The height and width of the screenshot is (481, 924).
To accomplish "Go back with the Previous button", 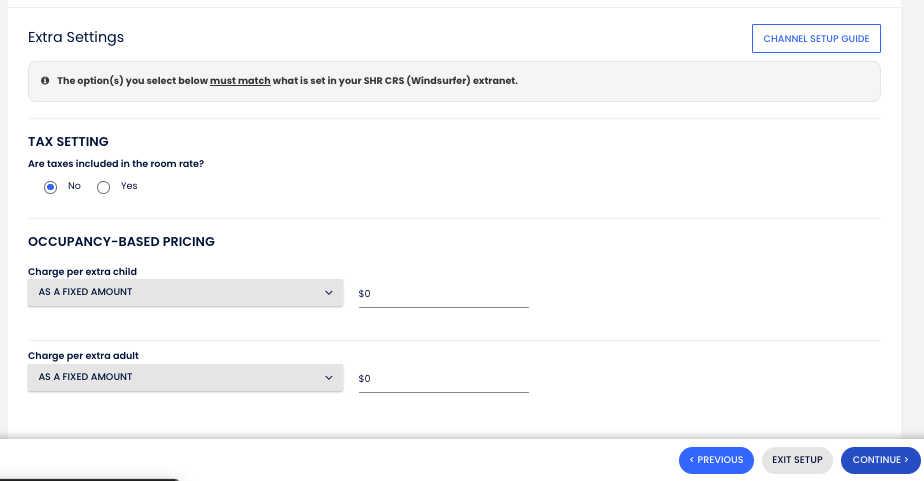I will [716, 460].
